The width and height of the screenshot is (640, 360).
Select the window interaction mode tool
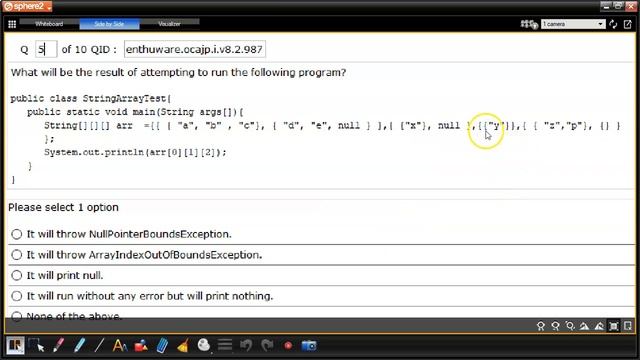point(15,346)
